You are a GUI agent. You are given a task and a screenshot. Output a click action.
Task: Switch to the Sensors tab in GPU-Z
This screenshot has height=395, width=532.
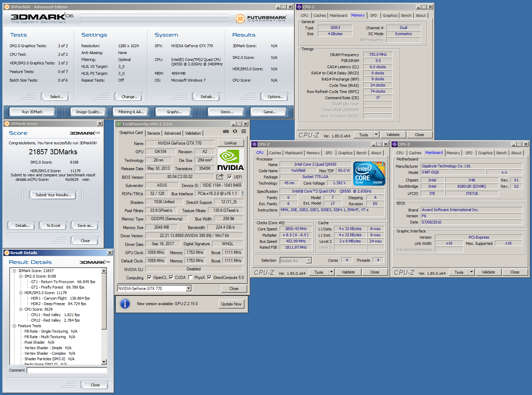[153, 133]
